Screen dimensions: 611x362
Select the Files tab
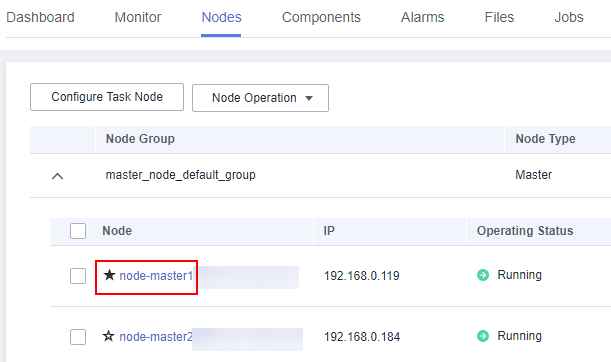tap(499, 18)
